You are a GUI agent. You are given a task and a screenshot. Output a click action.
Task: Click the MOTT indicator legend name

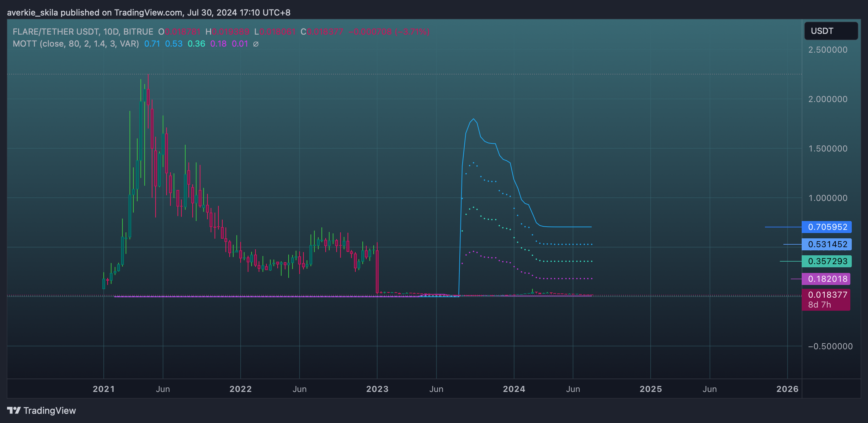[x=25, y=44]
